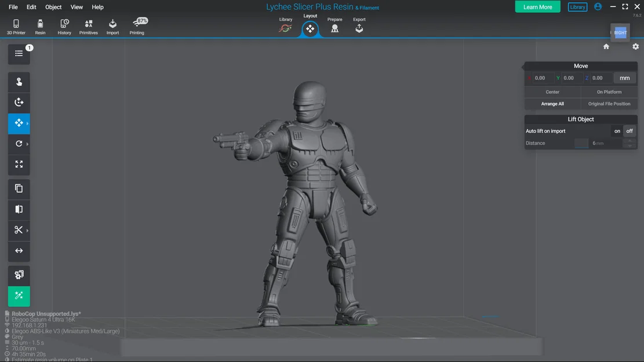Open the Primitives library
The height and width of the screenshot is (362, 644).
[x=88, y=27]
